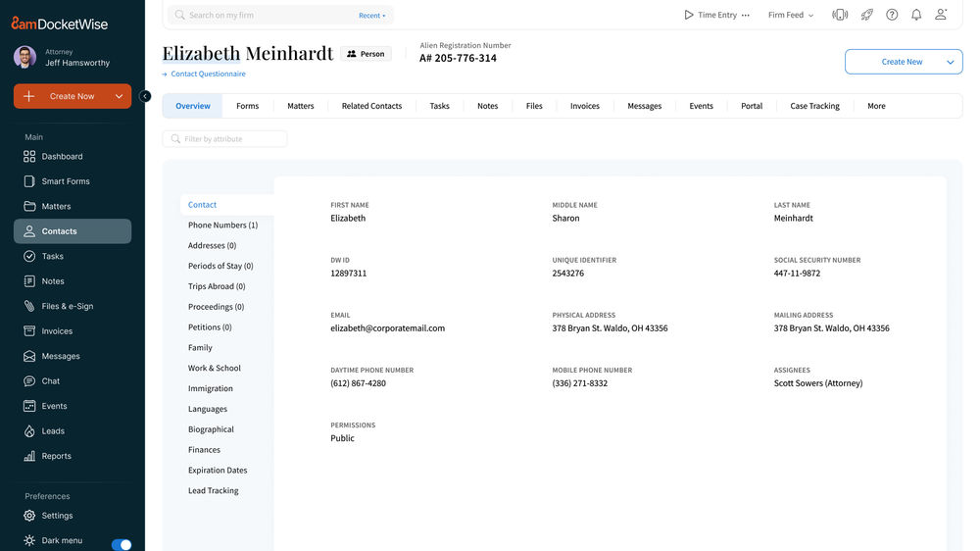The height and width of the screenshot is (551, 980).
Task: Click the Person type badge
Action: 367,54
